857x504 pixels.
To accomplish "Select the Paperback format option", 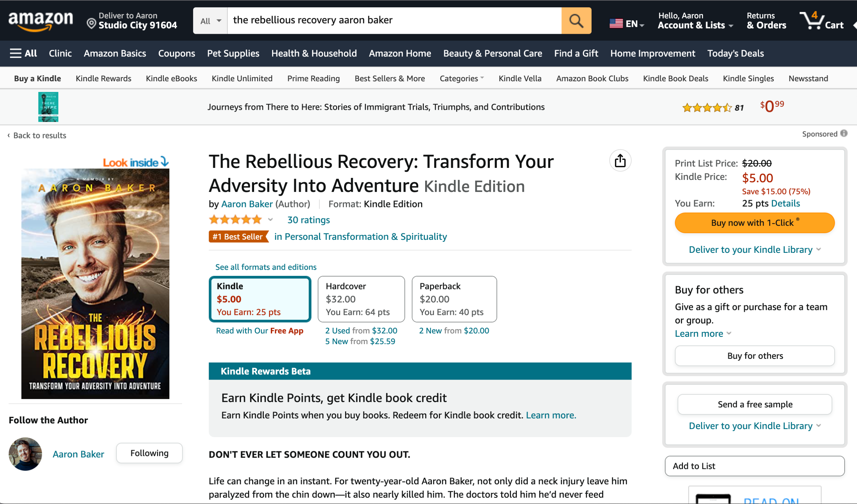I will (x=454, y=299).
